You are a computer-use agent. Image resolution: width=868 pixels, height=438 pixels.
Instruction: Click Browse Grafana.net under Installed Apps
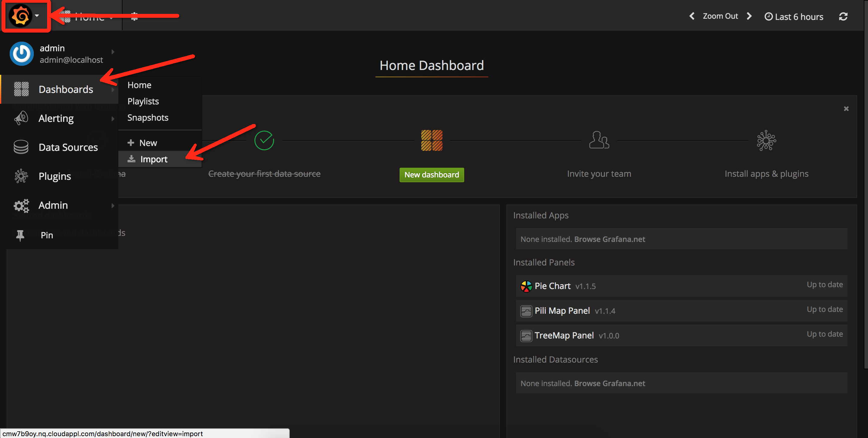click(610, 239)
